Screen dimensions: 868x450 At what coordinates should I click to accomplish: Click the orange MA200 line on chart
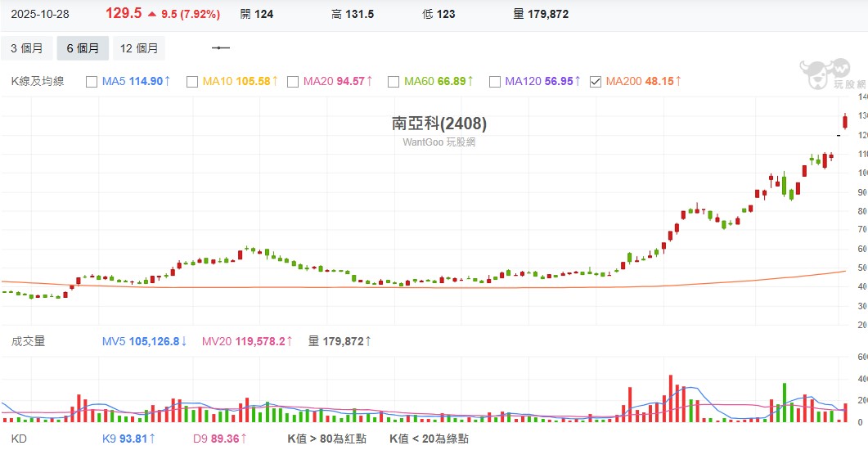491,286
